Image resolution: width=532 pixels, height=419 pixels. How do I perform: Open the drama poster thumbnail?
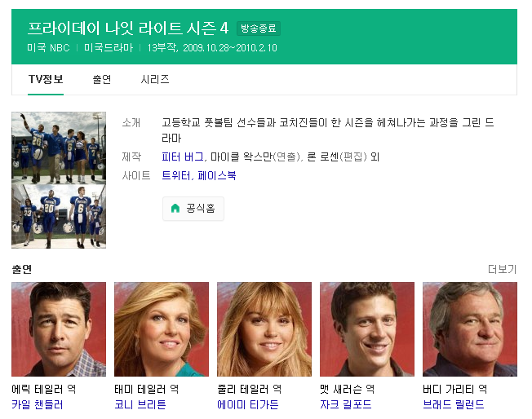point(59,180)
